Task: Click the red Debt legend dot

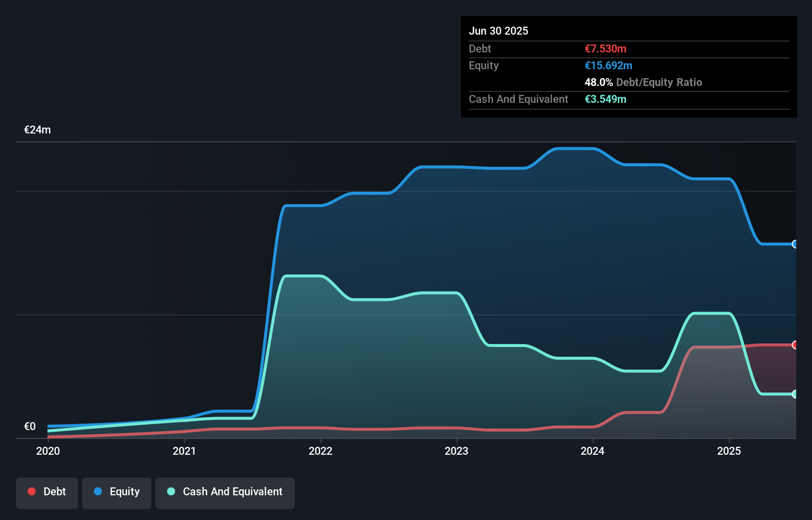Action: click(x=31, y=491)
